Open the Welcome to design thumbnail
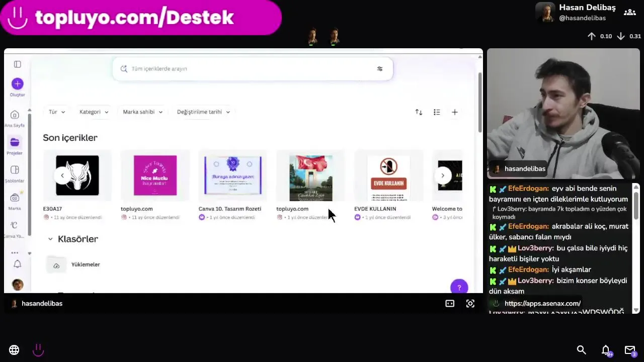 (x=447, y=175)
